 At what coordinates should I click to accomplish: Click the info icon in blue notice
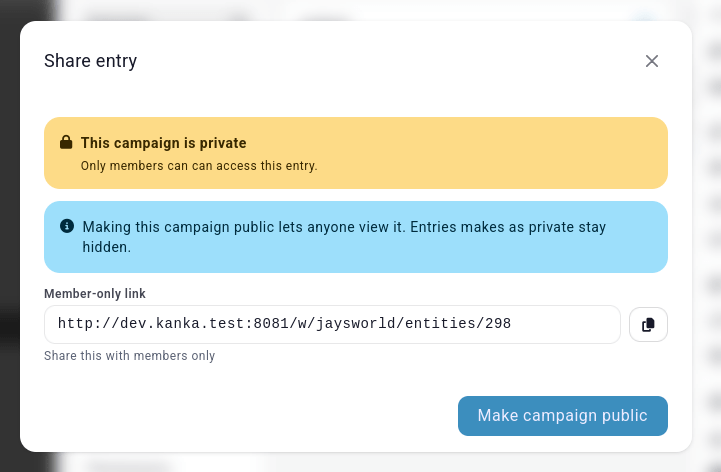pyautogui.click(x=67, y=226)
